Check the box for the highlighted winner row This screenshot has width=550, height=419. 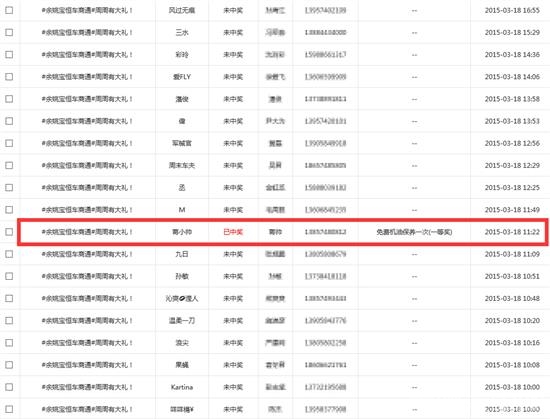click(x=9, y=232)
